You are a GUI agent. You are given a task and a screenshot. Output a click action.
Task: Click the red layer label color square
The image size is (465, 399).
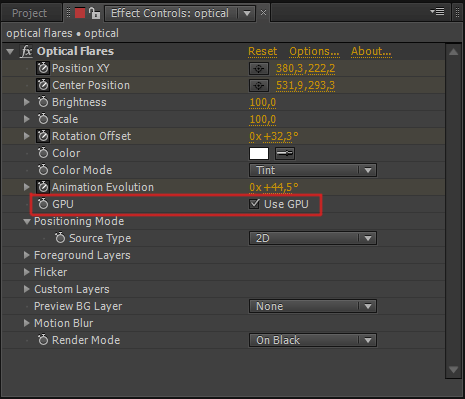coord(80,13)
